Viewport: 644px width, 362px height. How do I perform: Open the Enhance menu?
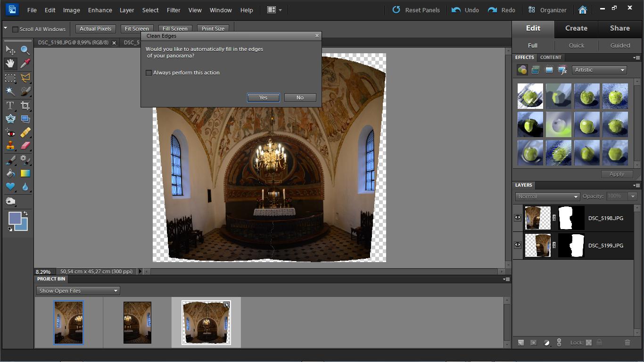[100, 10]
